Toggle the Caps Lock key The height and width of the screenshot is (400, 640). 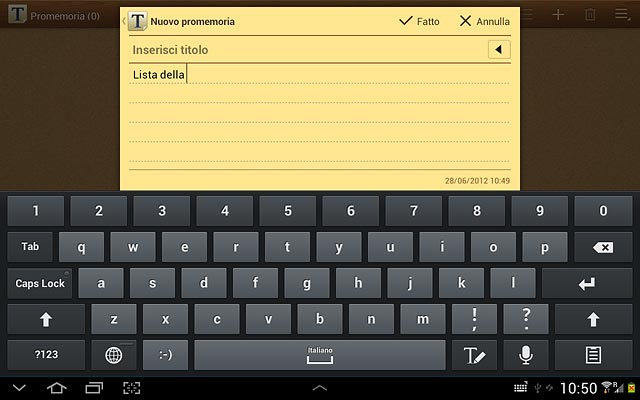(x=40, y=283)
